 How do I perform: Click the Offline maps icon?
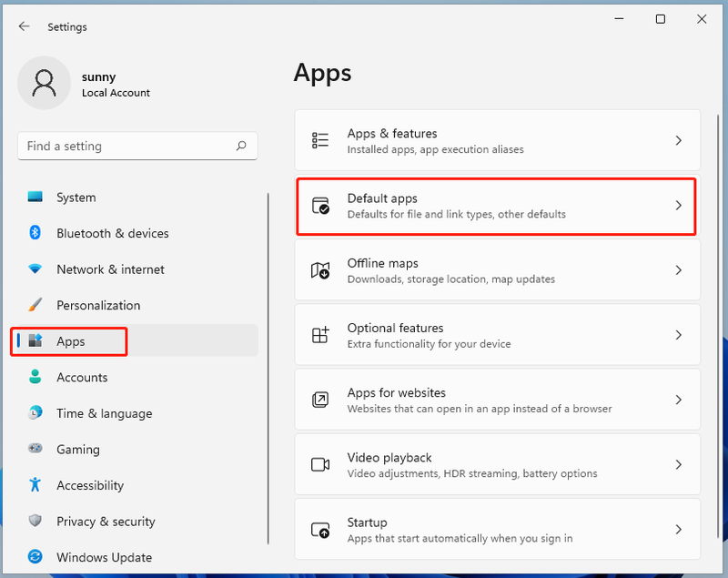pyautogui.click(x=320, y=269)
